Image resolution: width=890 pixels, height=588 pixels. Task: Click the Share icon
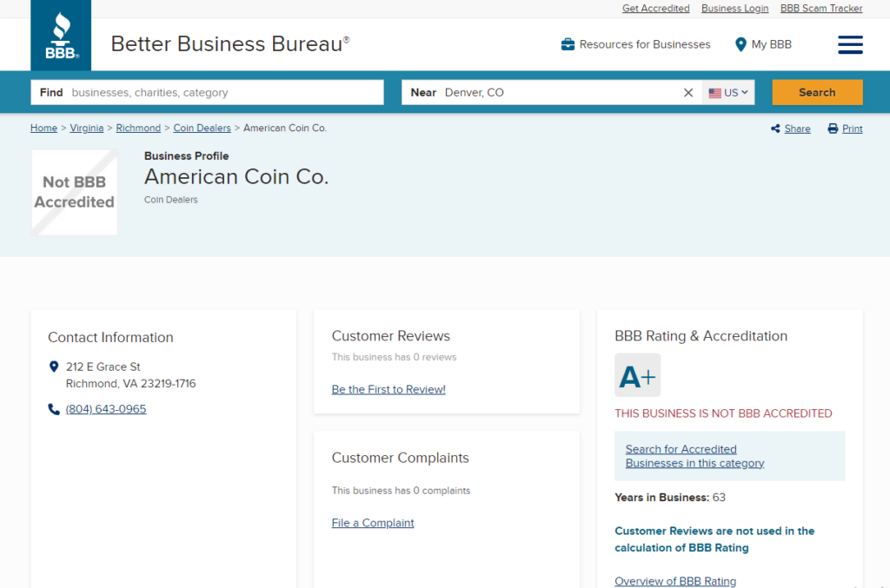(775, 129)
